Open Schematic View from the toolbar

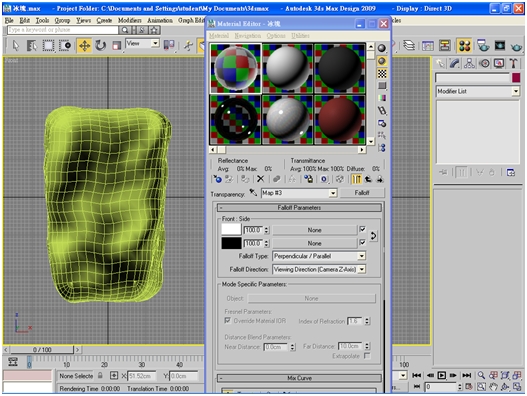[x=445, y=45]
